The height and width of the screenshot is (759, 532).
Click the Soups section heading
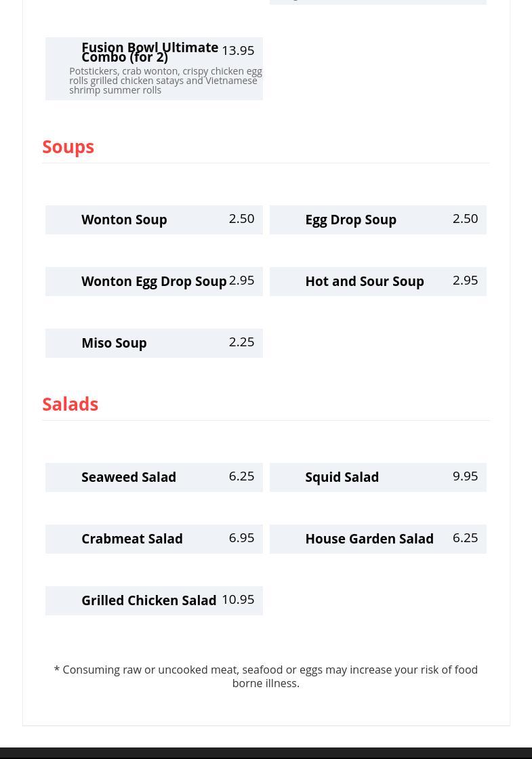click(x=68, y=146)
